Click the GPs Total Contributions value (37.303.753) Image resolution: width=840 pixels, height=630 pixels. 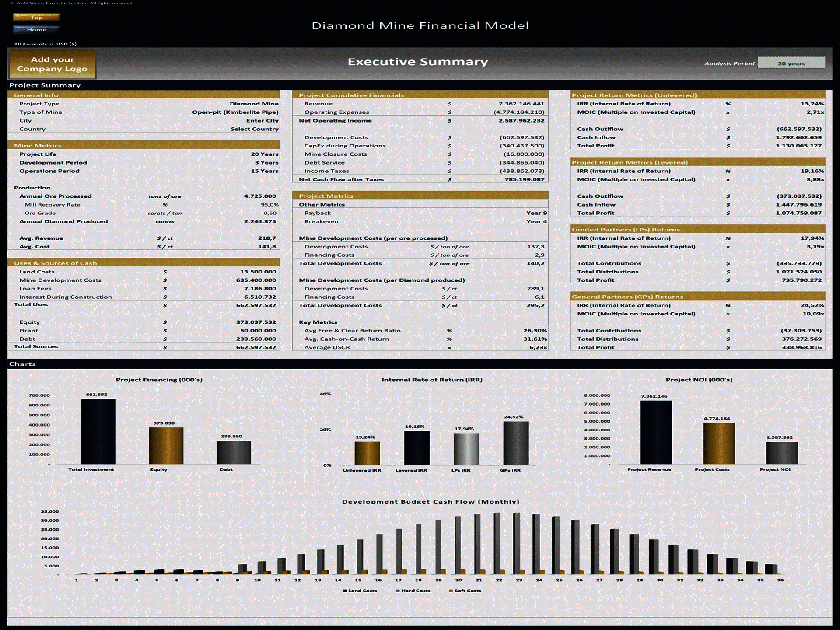[801, 331]
